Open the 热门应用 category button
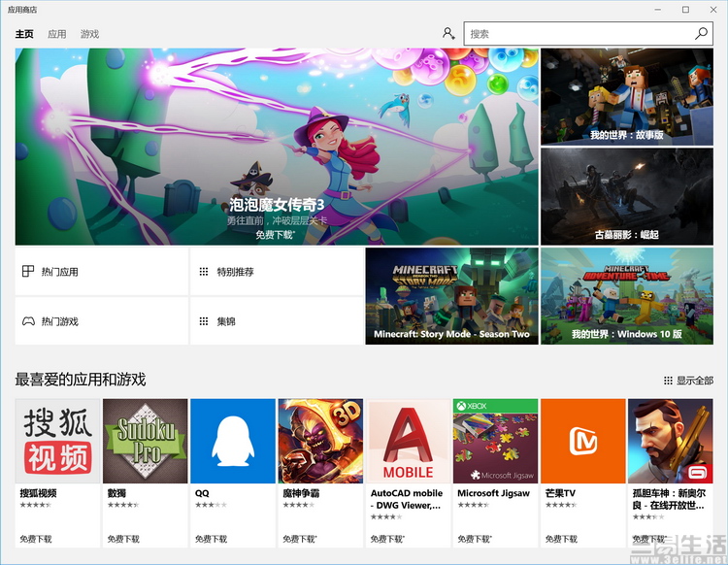The height and width of the screenshot is (565, 728). point(102,271)
